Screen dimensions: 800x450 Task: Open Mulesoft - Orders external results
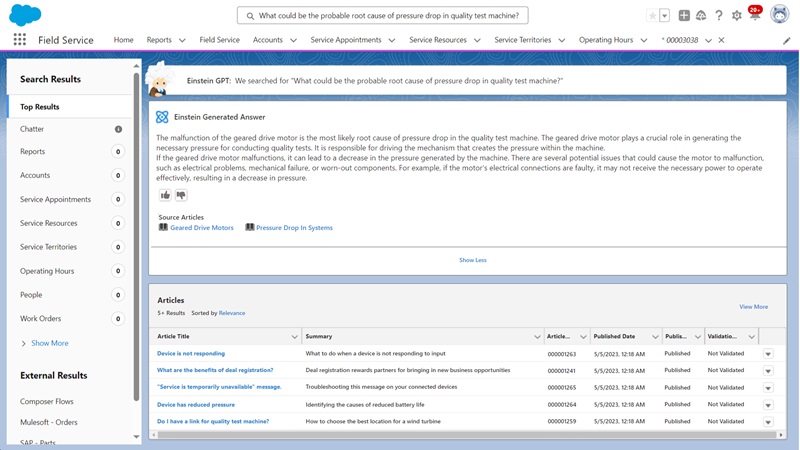coord(48,422)
